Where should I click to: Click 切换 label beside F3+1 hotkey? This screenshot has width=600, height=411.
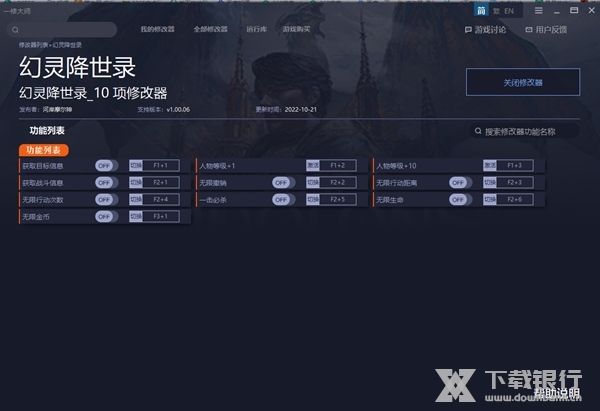(136, 216)
